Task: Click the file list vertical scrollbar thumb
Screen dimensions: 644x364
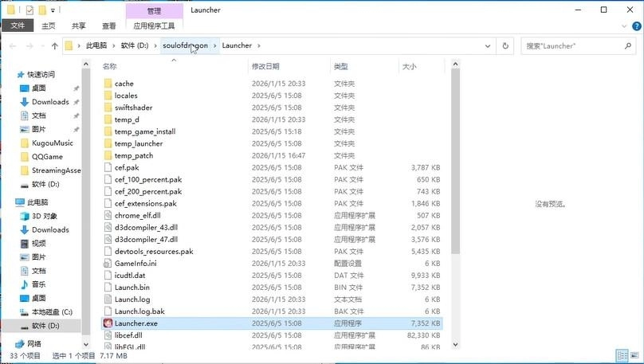Action: coord(455,161)
